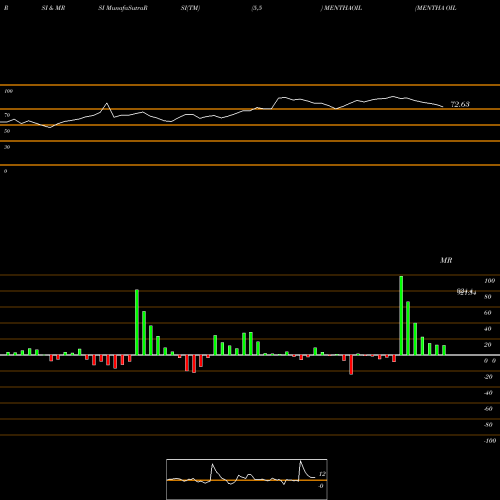Click the RSI value label 72.63
This screenshot has height=500, width=500.
pyautogui.click(x=460, y=104)
